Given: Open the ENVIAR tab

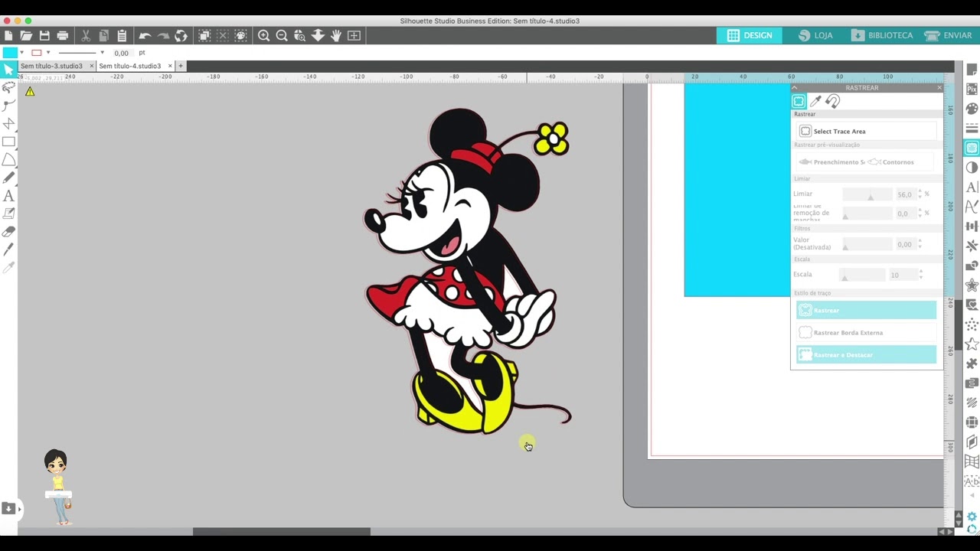Looking at the screenshot, I should (x=948, y=36).
